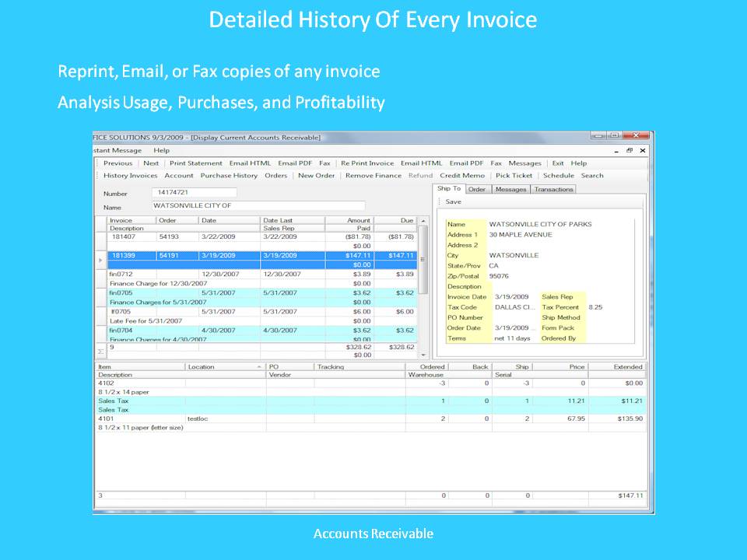Click the Tax Percent value 8.25

point(595,307)
